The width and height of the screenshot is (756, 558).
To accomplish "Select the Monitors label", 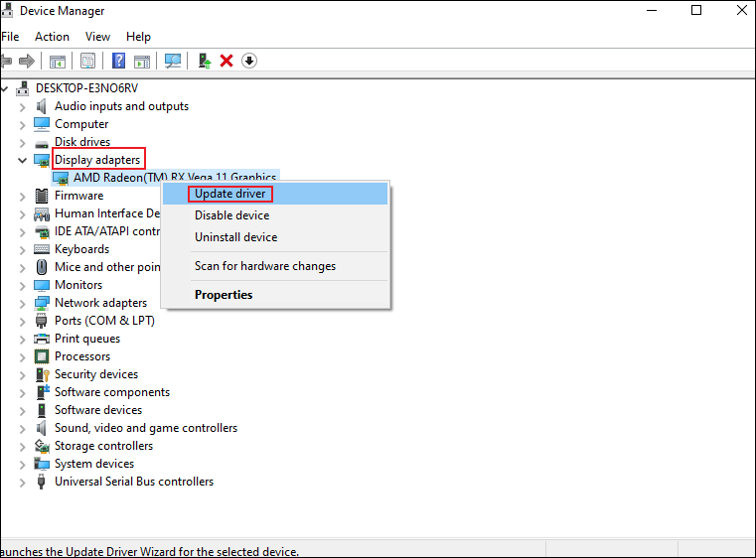I will (78, 285).
